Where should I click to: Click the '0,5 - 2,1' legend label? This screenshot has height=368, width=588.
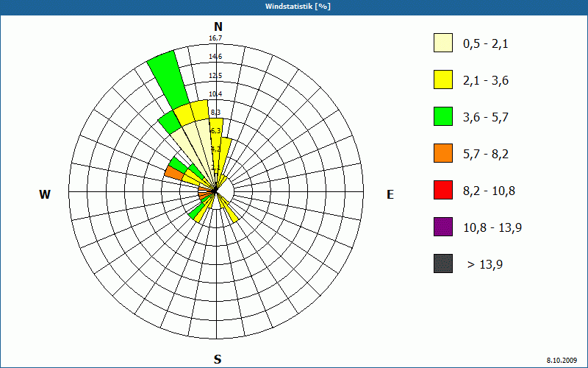486,44
